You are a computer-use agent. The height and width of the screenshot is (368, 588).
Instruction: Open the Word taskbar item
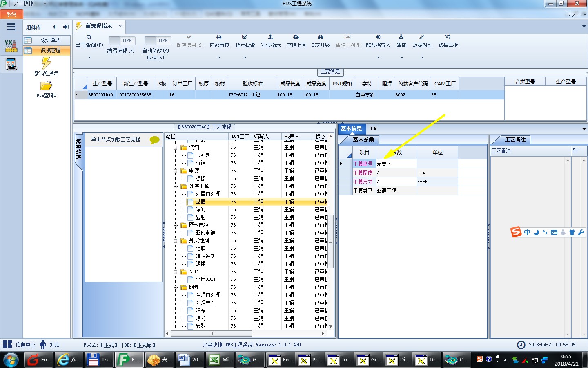coord(190,360)
